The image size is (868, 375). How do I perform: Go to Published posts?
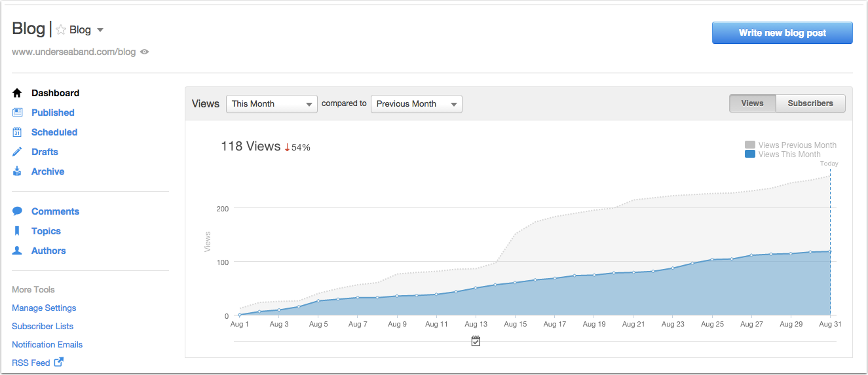pyautogui.click(x=53, y=113)
